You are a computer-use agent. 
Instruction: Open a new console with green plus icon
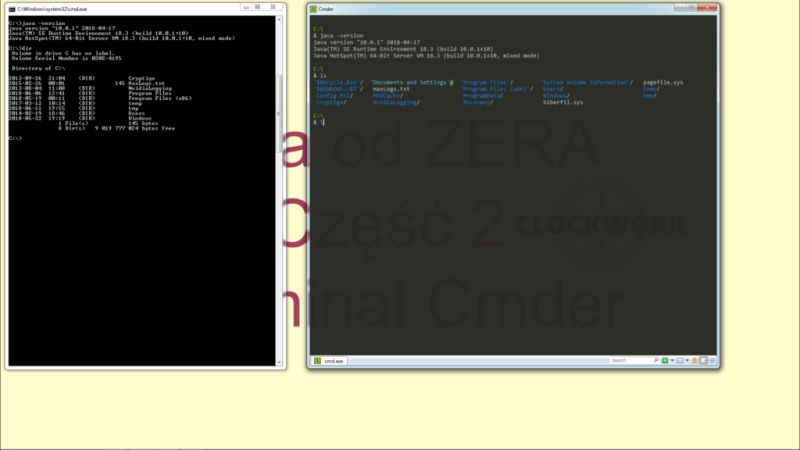point(665,360)
